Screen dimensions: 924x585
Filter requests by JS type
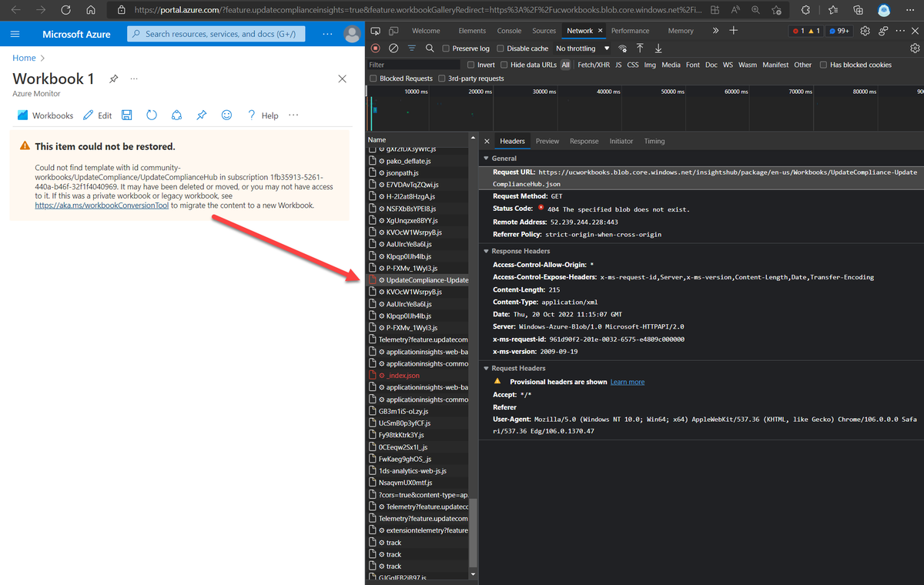[618, 65]
